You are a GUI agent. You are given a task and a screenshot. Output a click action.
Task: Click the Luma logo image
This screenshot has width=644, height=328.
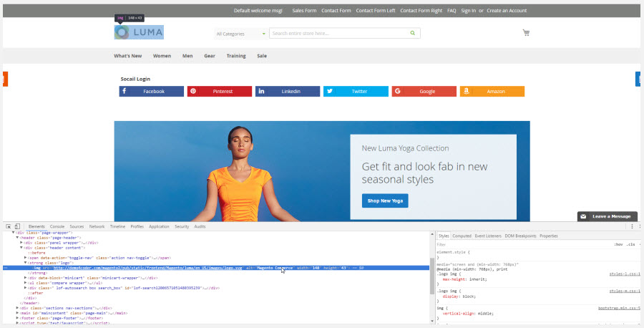pos(139,32)
